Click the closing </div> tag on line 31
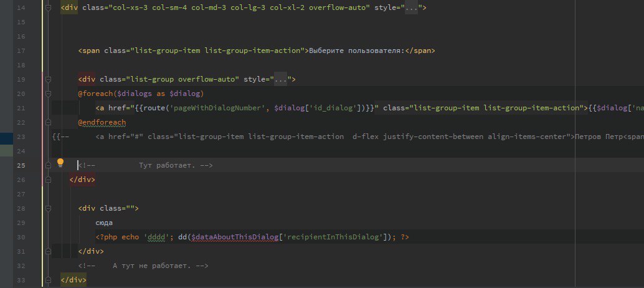 tap(91, 251)
